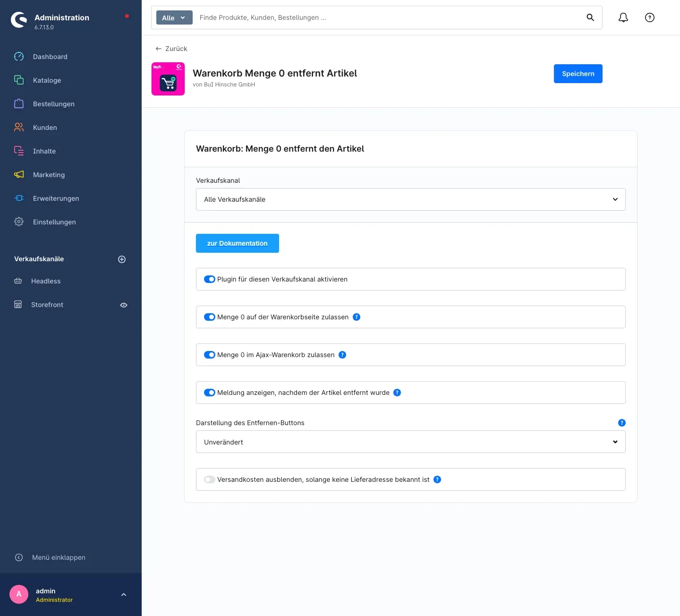Click the Erweiterungen plug icon

tap(19, 198)
